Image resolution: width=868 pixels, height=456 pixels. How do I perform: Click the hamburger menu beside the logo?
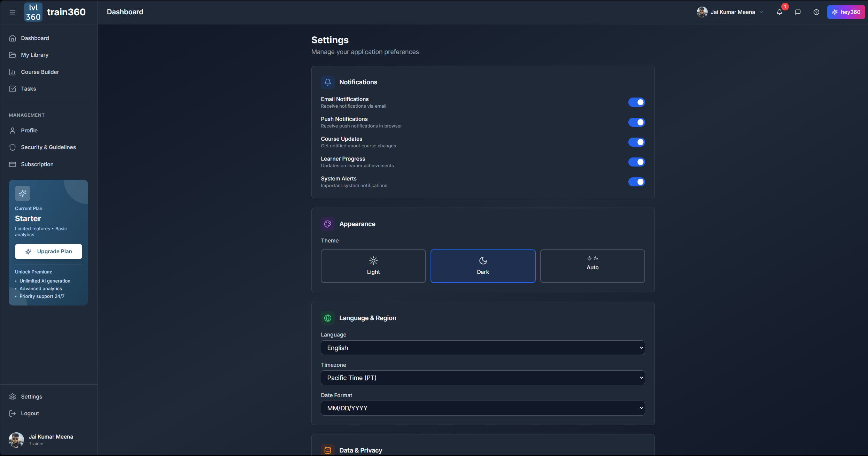pos(13,12)
